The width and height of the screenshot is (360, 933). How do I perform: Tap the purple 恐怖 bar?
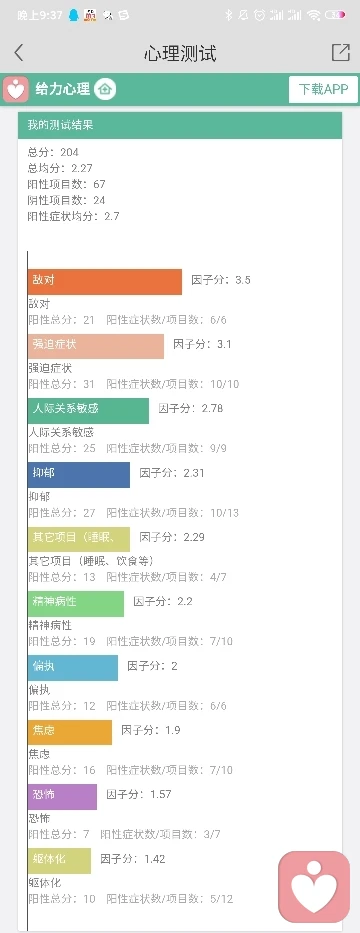[x=62, y=797]
